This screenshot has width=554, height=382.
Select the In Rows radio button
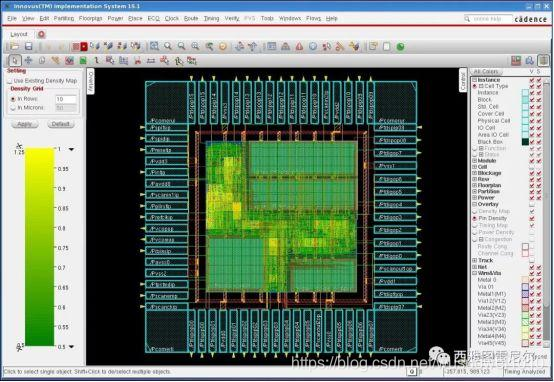13,99
